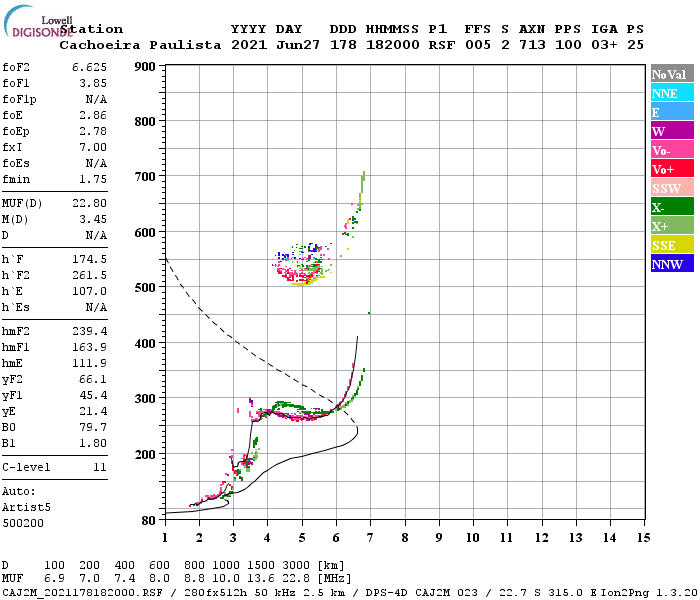Click the Ion2Png 1.3.20 footer text

tap(649, 592)
